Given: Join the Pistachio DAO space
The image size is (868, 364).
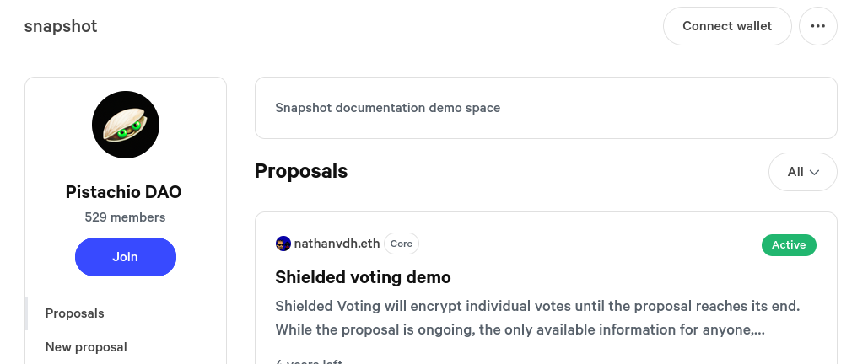Looking at the screenshot, I should point(126,257).
